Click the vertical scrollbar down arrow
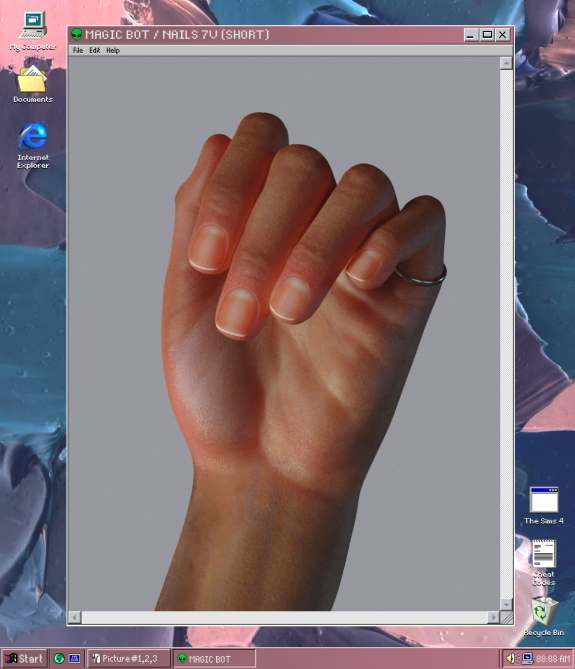The width and height of the screenshot is (575, 669). [506, 604]
